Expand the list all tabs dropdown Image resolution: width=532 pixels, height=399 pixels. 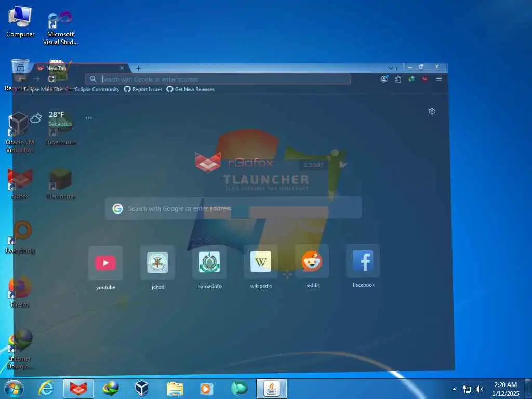coord(393,68)
